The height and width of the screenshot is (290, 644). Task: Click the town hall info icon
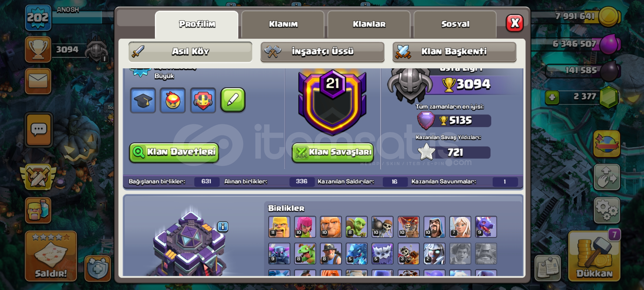[x=223, y=227]
